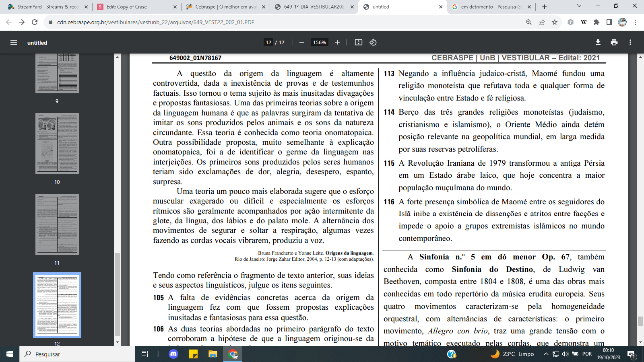Click the Pesquisar taskbar search box
The height and width of the screenshot is (362, 644).
tap(77, 354)
